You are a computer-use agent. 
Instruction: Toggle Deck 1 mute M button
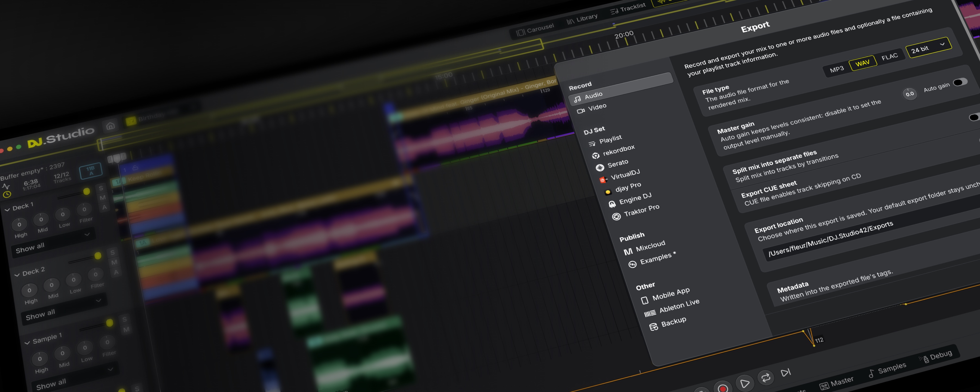click(x=103, y=198)
